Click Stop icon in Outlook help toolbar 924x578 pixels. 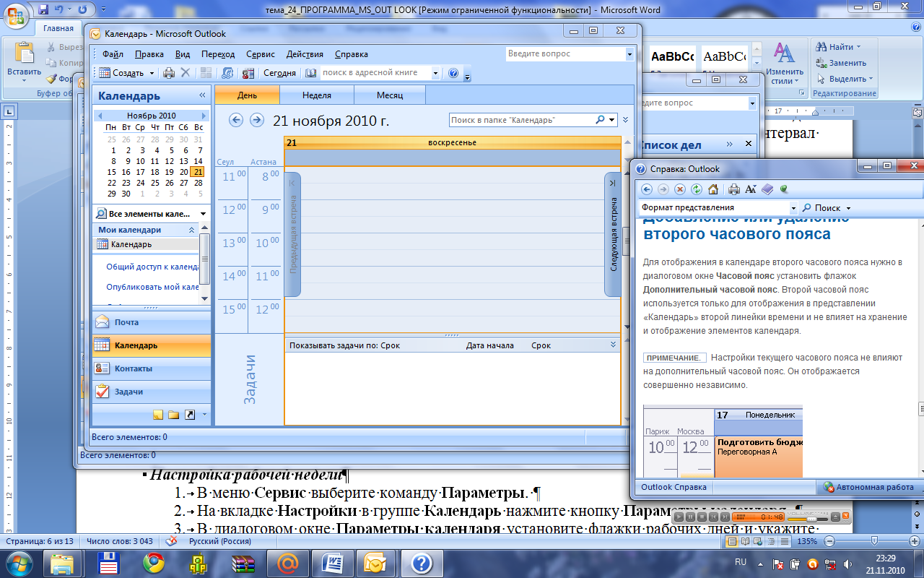pyautogui.click(x=680, y=189)
